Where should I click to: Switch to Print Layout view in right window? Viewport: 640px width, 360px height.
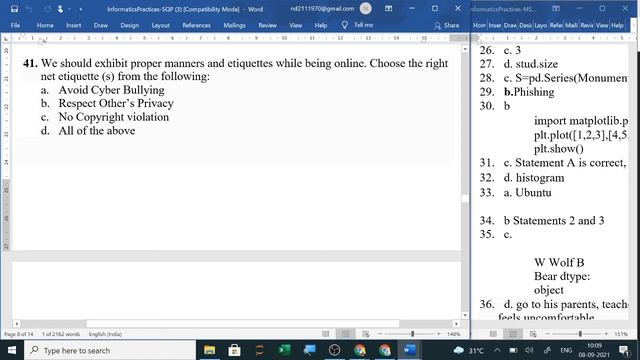click(x=513, y=334)
